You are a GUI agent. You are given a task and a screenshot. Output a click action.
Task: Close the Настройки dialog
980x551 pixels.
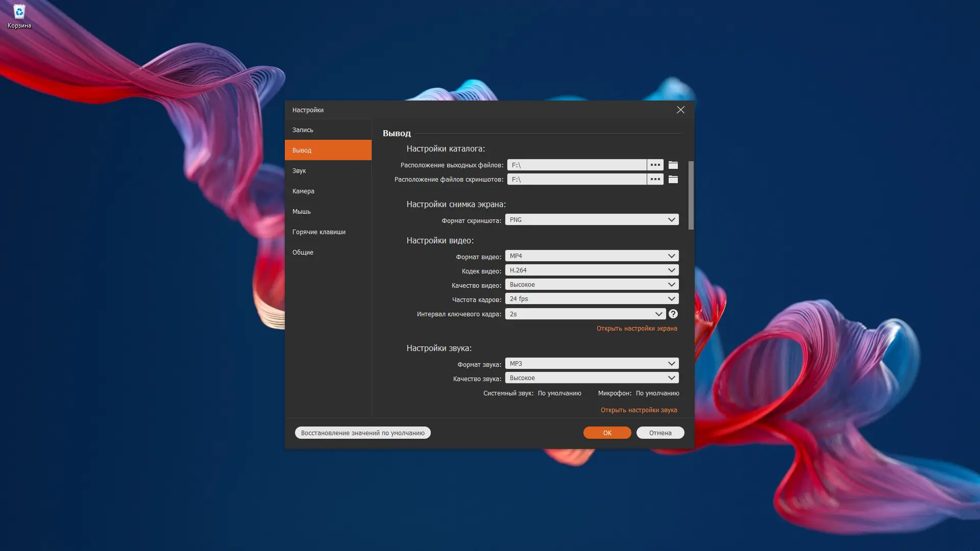coord(680,110)
